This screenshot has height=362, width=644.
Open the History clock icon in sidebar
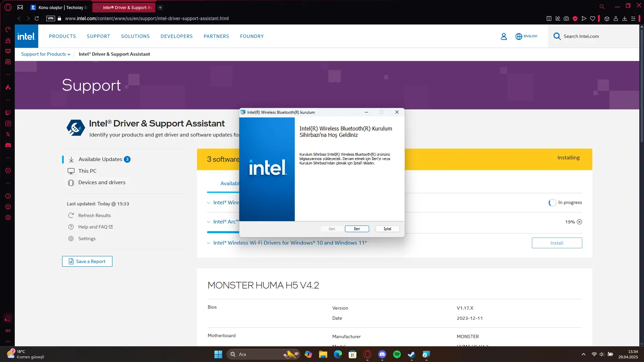(x=8, y=196)
